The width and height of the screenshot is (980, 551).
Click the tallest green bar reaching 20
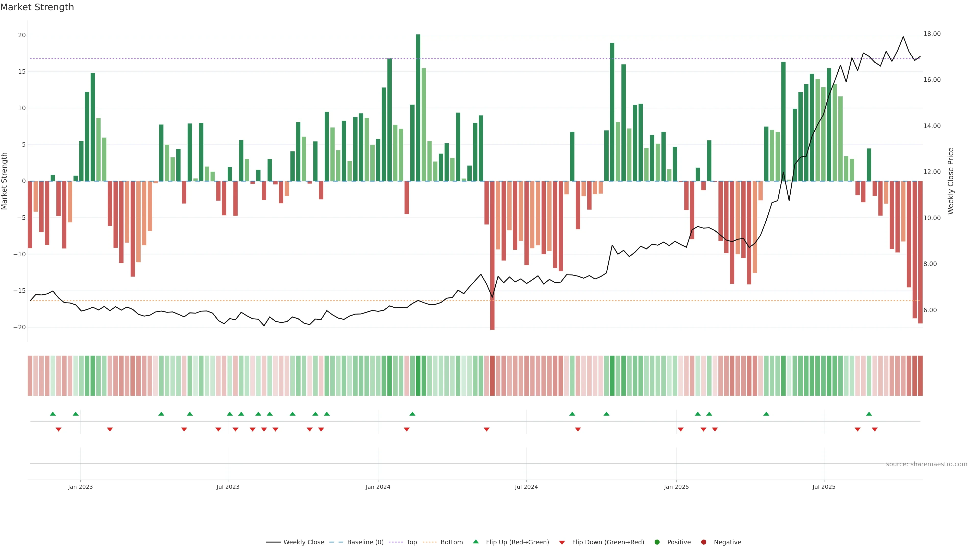[418, 108]
